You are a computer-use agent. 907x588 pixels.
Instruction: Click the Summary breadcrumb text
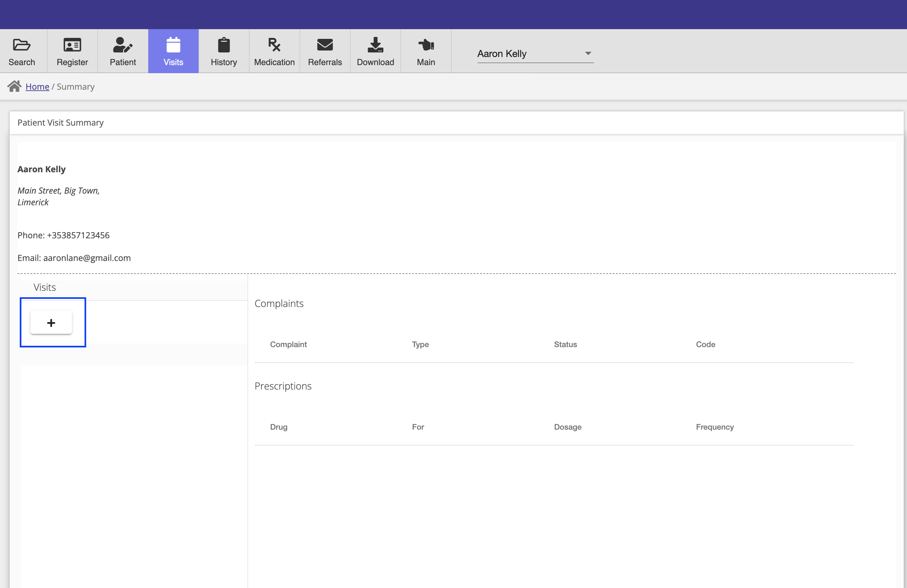click(75, 86)
